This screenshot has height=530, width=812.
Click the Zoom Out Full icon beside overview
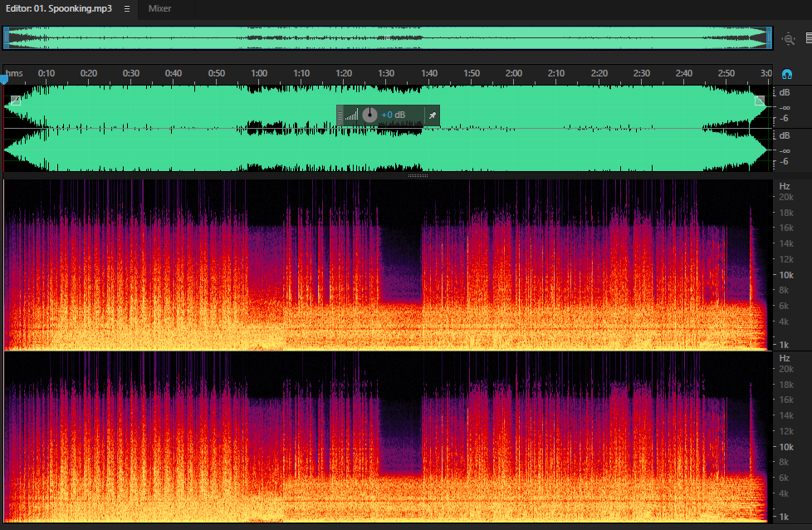(788, 39)
